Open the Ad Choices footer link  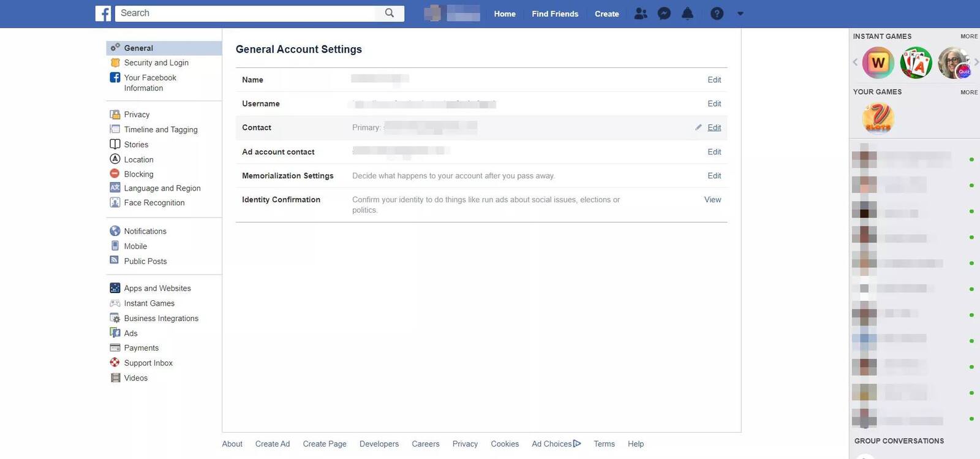556,444
